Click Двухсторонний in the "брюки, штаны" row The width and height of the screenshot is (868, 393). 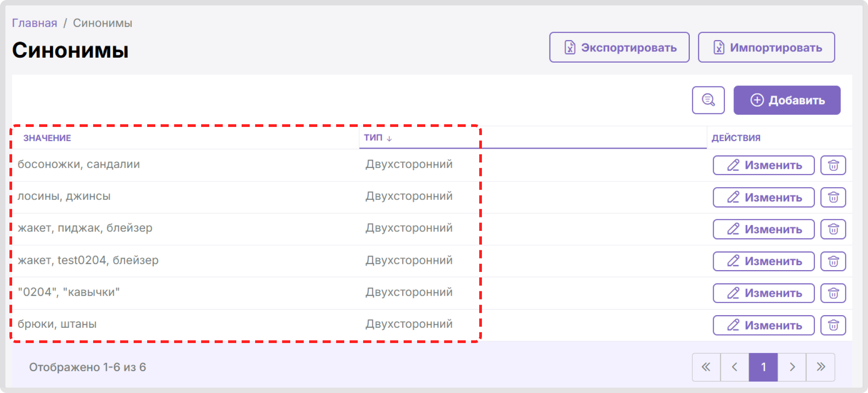click(409, 324)
